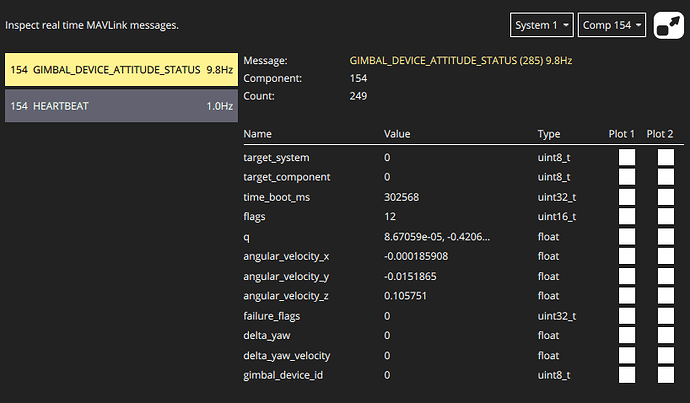Viewport: 690px width, 403px height.
Task: Click the delta_yaw field name
Action: tap(267, 336)
